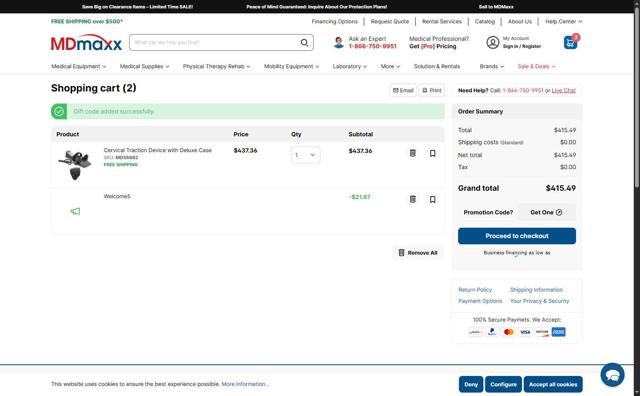Expand the Laboratory menu
Viewport: 640px width, 396px height.
pos(349,66)
